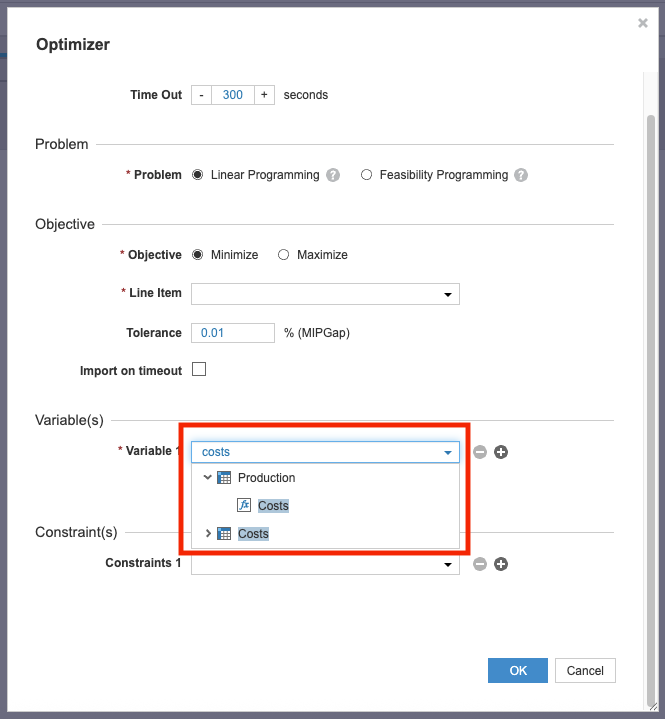Click the Tolerance MIPGap input field
The width and height of the screenshot is (665, 719).
click(233, 333)
